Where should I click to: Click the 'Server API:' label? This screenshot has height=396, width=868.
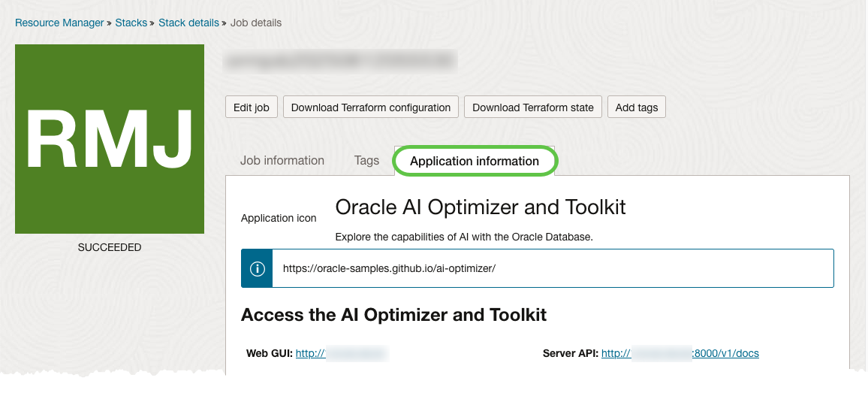(571, 353)
